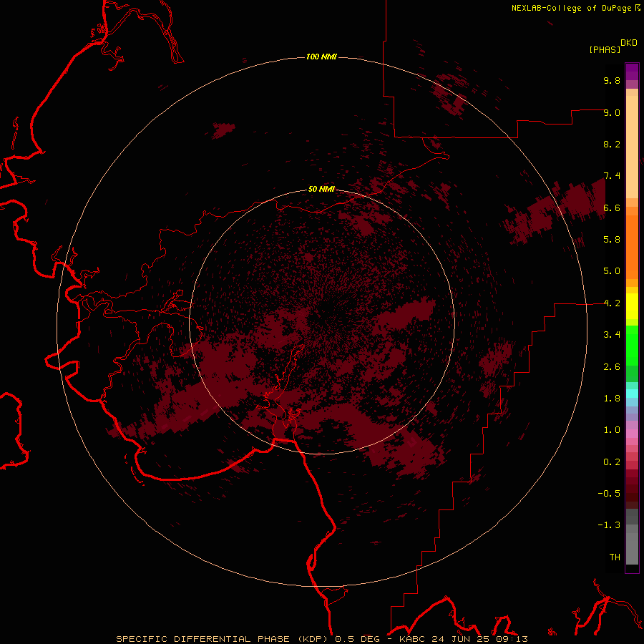Click the 2.6 scale value
Viewport: 644px width, 644px height.
pos(612,367)
